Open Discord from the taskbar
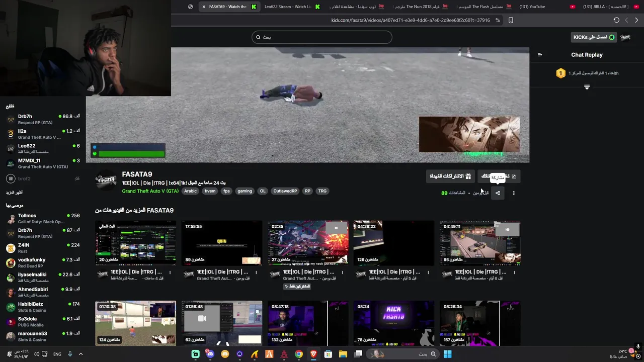This screenshot has height=362, width=644. [x=210, y=354]
